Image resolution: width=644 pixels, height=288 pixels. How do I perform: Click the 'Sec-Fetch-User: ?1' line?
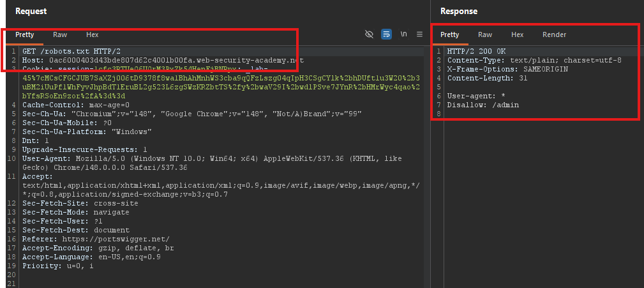(63, 222)
